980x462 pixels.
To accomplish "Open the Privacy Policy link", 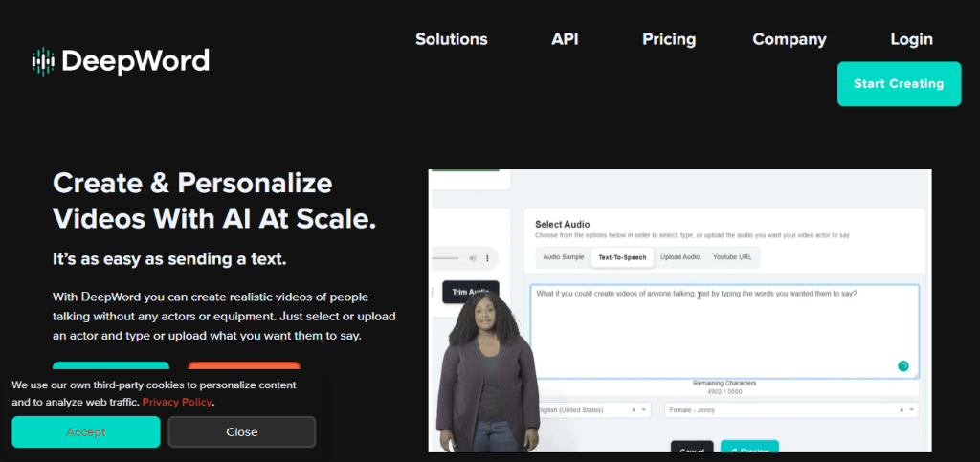I will [177, 402].
